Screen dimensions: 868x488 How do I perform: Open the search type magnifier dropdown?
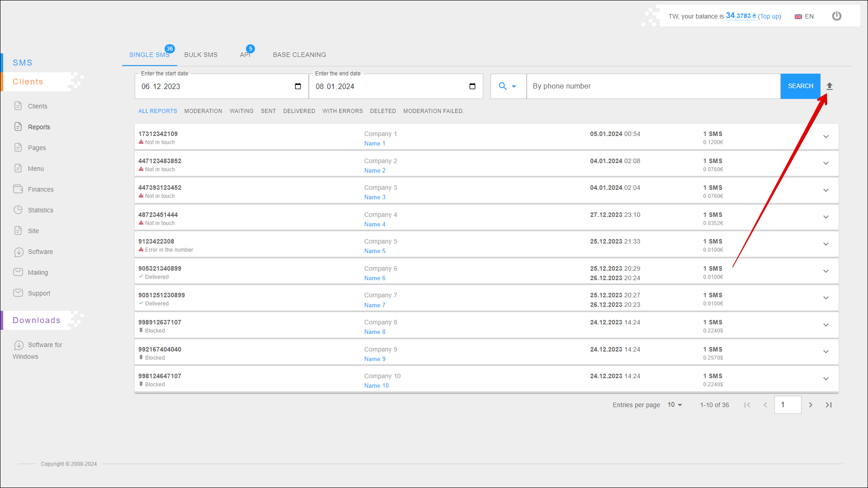pos(507,86)
